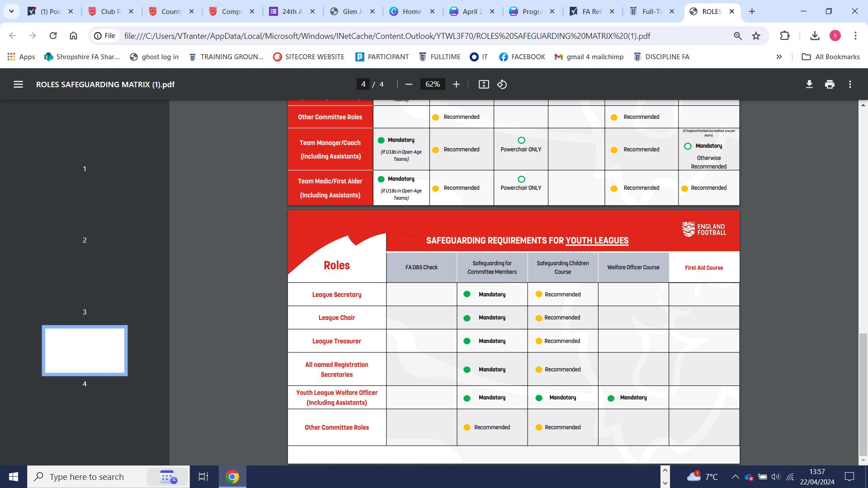Image resolution: width=868 pixels, height=488 pixels.
Task: Reload the current page
Action: click(53, 36)
